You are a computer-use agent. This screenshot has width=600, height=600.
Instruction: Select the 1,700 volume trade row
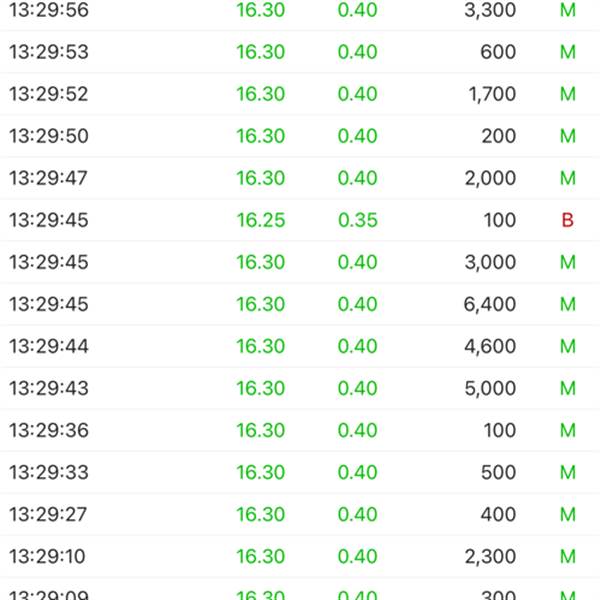tap(300, 94)
